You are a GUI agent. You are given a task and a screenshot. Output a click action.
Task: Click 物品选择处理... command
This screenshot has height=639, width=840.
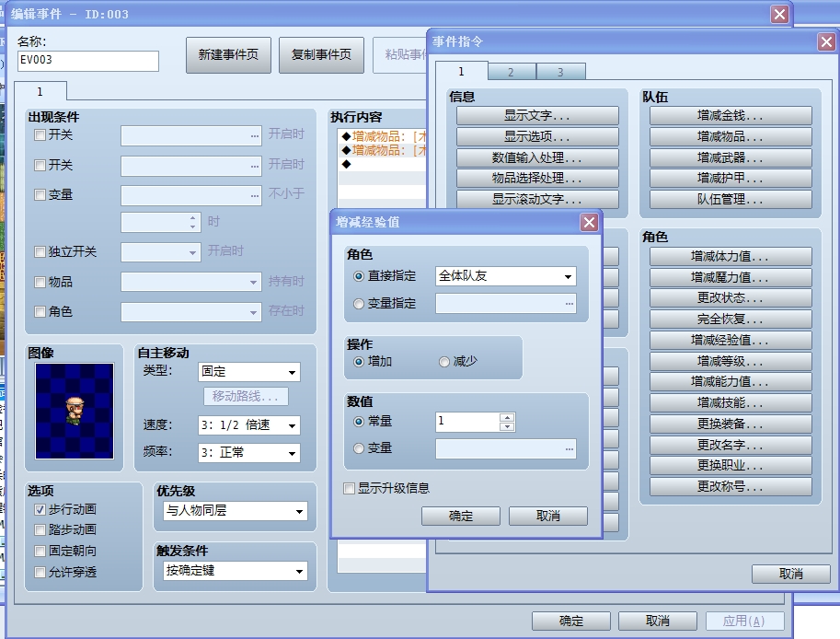click(x=537, y=179)
